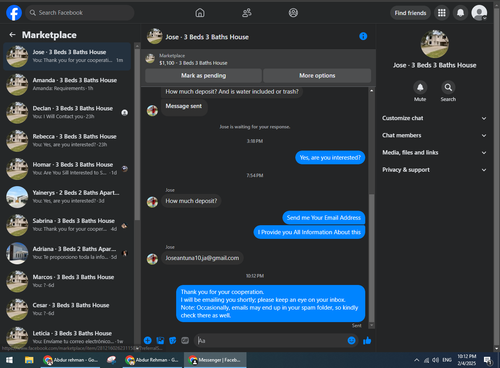Open Amanda conversation in list
The image size is (500, 368).
(67, 84)
